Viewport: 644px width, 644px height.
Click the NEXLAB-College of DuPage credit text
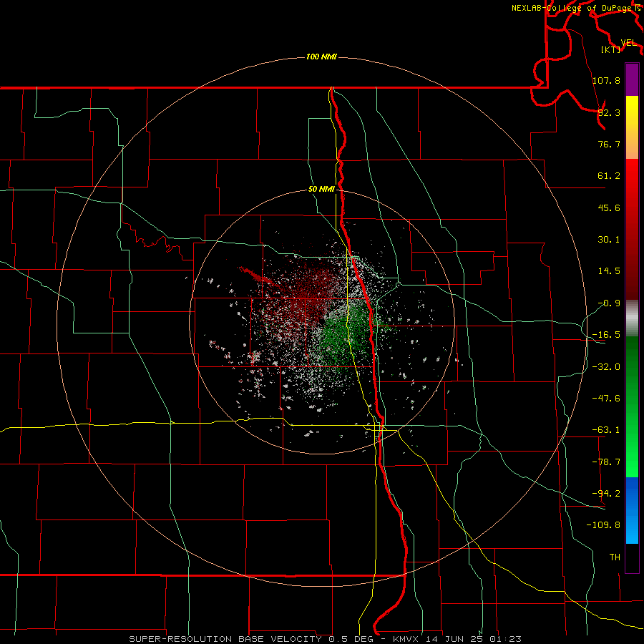(572, 8)
